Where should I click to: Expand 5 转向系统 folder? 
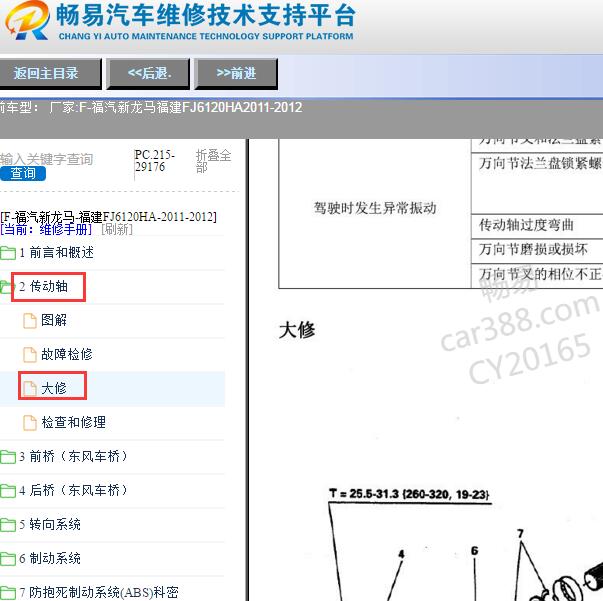click(50, 524)
